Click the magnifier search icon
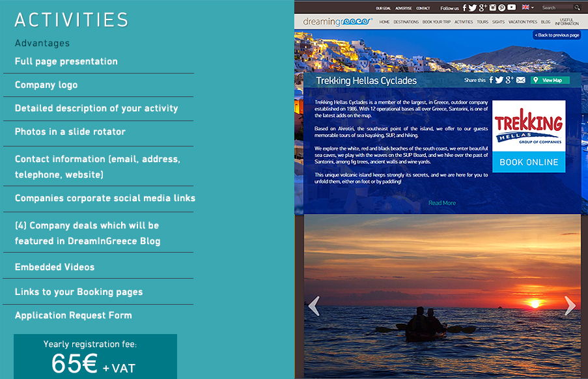The image size is (588, 379). click(577, 8)
